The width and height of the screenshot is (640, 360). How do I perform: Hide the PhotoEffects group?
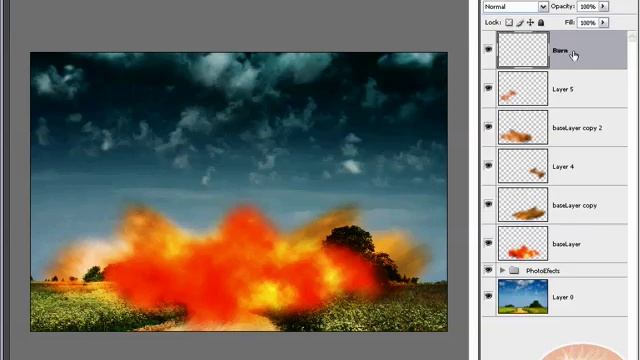tap(488, 270)
